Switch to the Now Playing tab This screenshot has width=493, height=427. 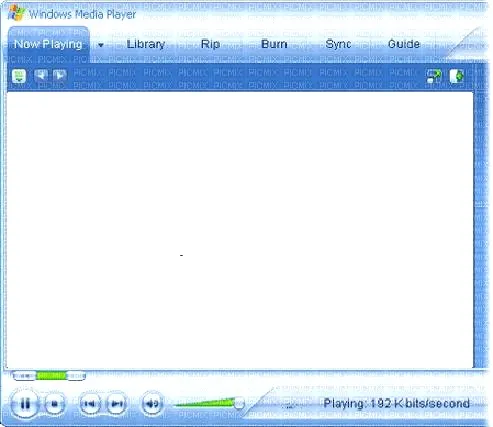(48, 44)
